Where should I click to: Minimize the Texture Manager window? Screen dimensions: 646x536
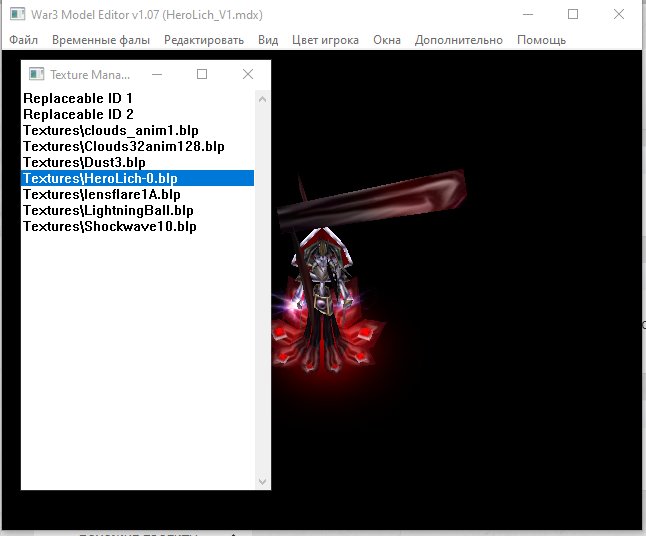click(x=157, y=75)
